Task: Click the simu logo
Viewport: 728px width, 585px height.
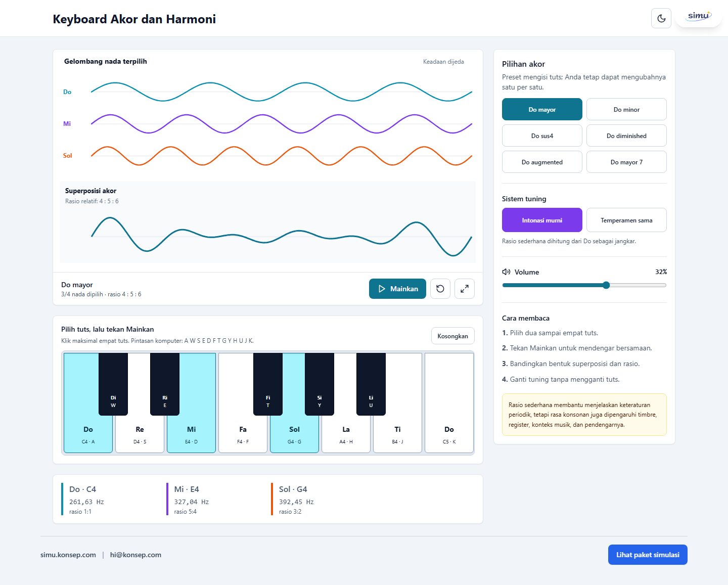Action: coord(699,16)
